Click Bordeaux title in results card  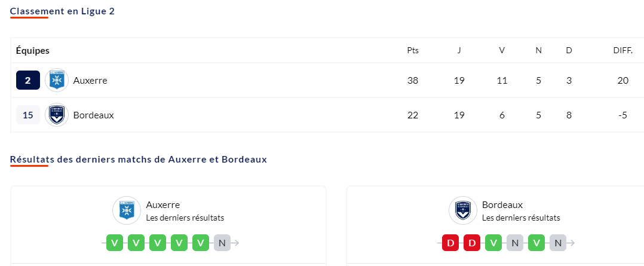pos(502,205)
